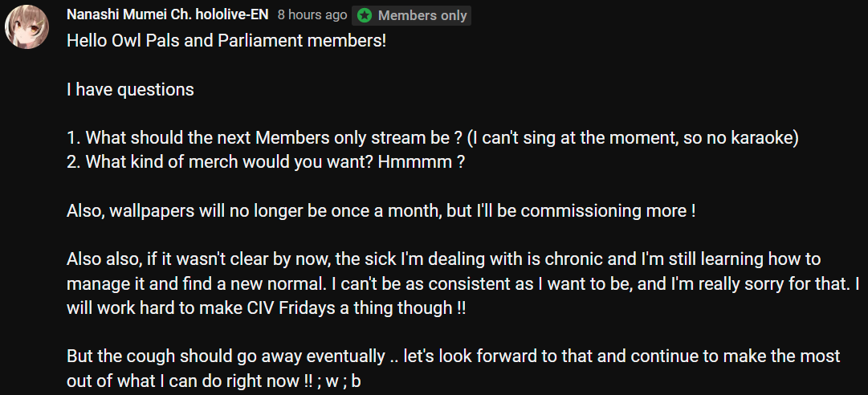The height and width of the screenshot is (395, 868).
Task: Click the line starting "But the cough should go away"
Action: tap(454, 356)
